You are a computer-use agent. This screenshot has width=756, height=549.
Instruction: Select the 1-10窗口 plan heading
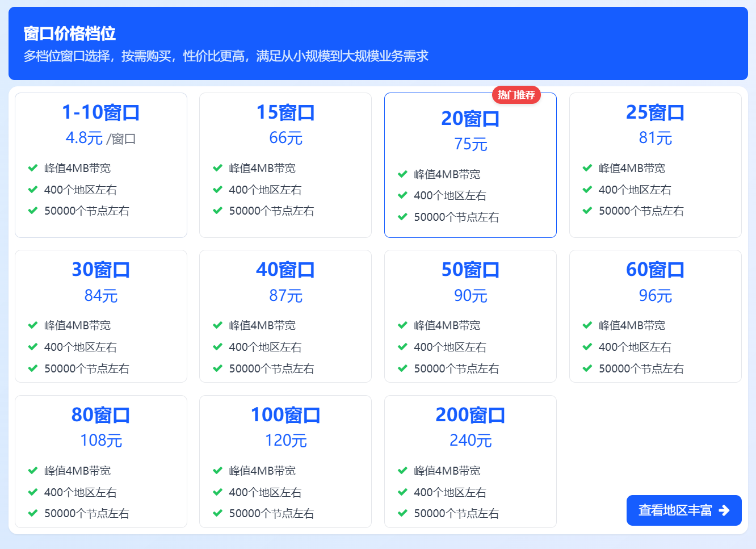tap(101, 112)
